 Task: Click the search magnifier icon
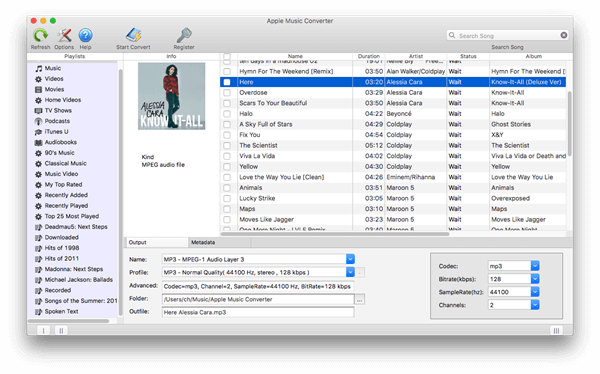pos(452,35)
